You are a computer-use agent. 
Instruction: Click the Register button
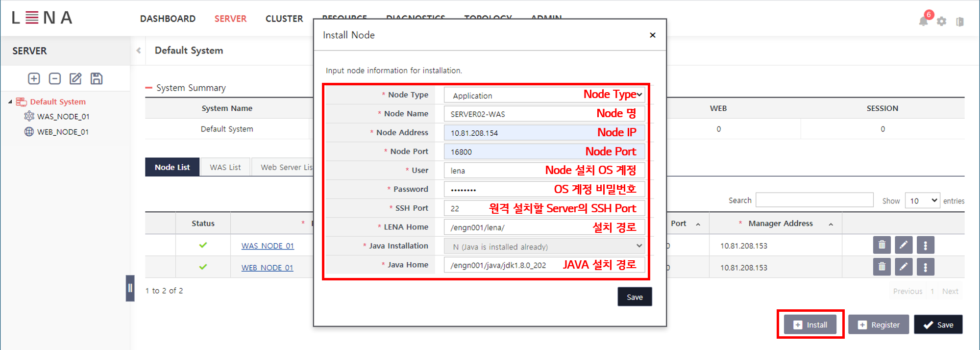[879, 325]
